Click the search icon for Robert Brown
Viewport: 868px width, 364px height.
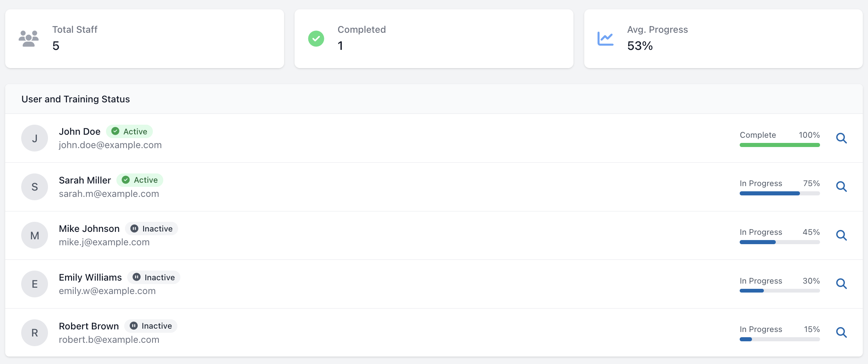pos(841,332)
